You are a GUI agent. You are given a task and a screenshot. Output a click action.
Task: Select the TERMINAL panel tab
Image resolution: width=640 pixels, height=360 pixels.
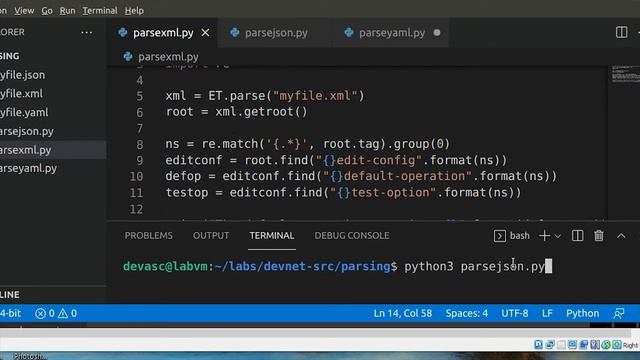pos(272,236)
